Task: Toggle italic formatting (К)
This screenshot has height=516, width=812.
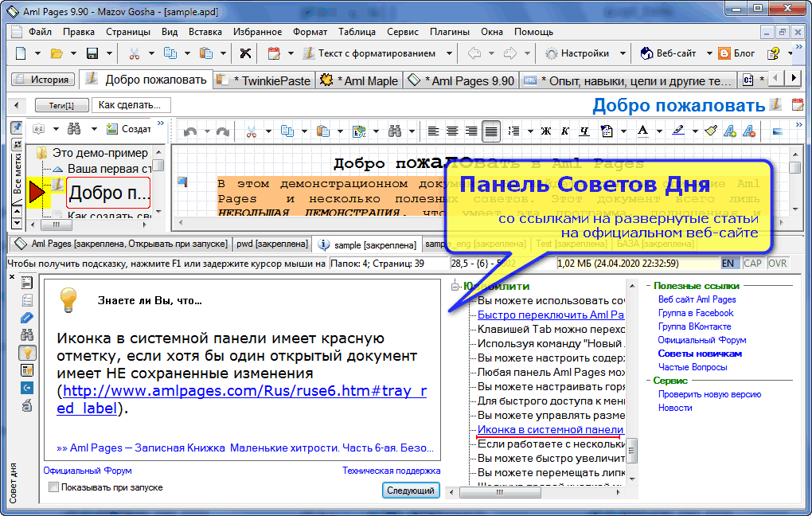Action: (x=565, y=131)
